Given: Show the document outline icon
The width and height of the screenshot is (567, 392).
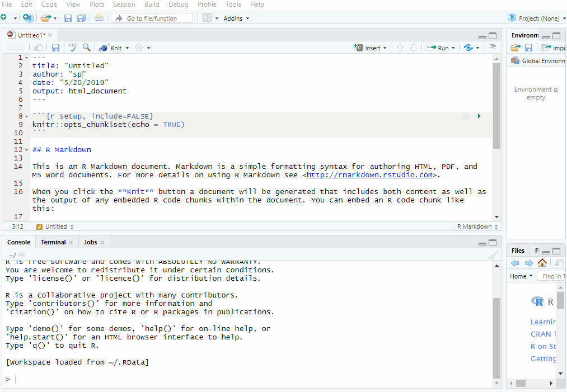Looking at the screenshot, I should 493,47.
